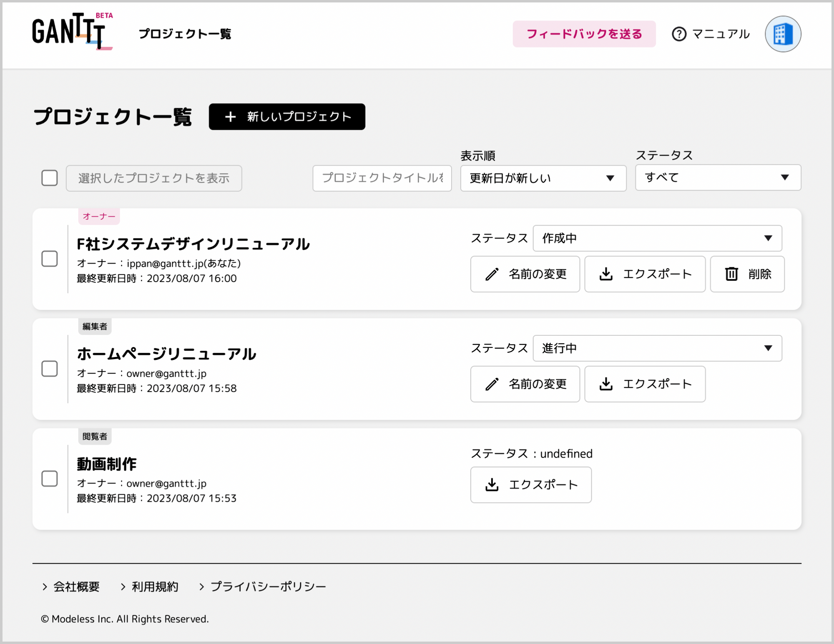Screen dimensions: 834x644
Task: Click the question mark help icon
Action: (679, 34)
